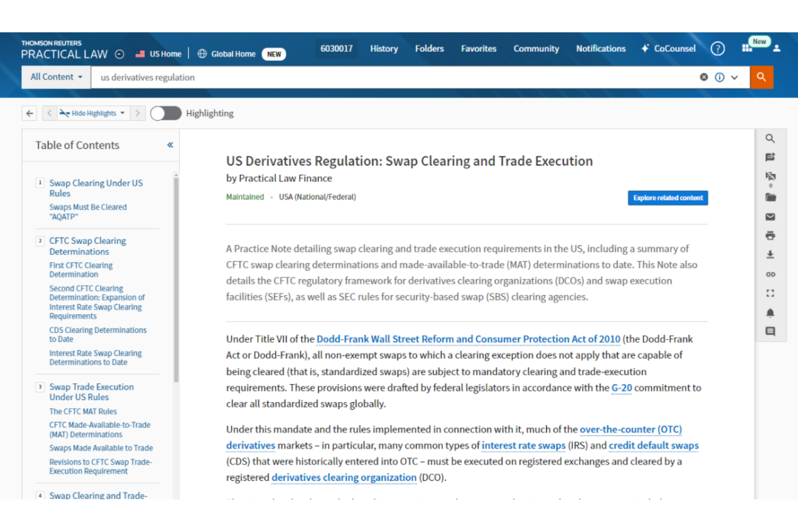
Task: Go to First CFTC Clearing Determination
Action: coord(81,270)
